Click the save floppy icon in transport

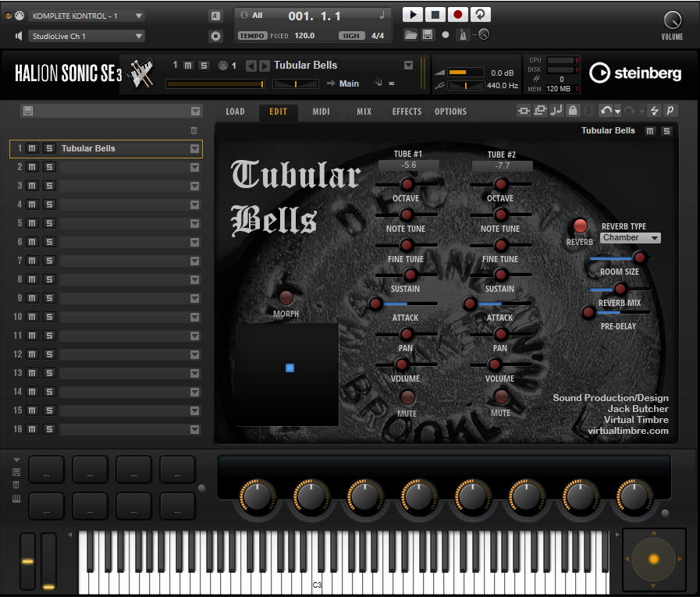(427, 35)
